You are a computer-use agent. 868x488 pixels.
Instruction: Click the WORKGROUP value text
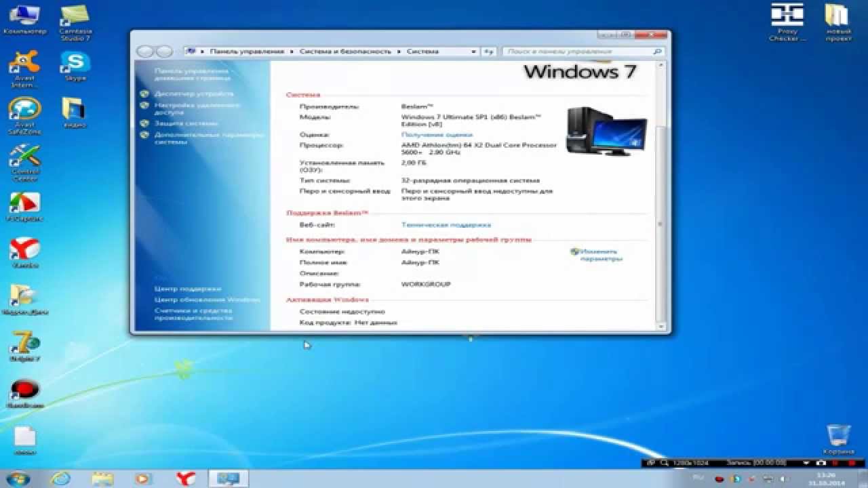(x=426, y=285)
